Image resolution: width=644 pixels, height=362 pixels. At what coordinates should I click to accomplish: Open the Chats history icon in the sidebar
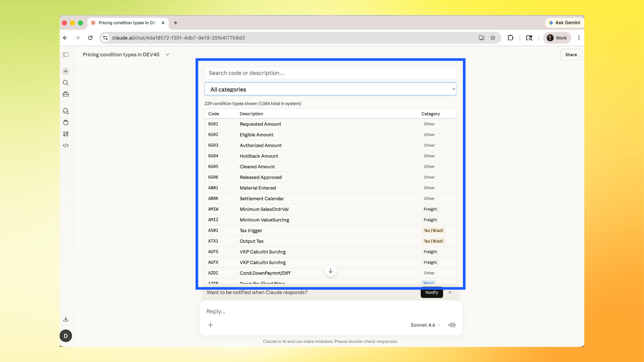(66, 111)
